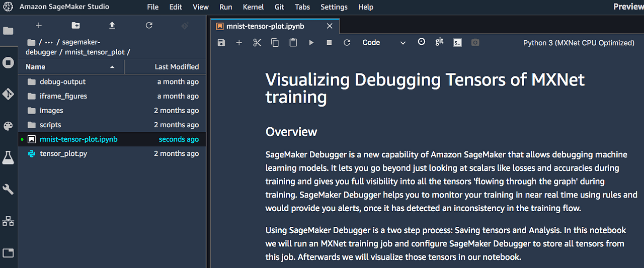Open the Open Tabs sidebar icon
The height and width of the screenshot is (268, 644).
8,253
